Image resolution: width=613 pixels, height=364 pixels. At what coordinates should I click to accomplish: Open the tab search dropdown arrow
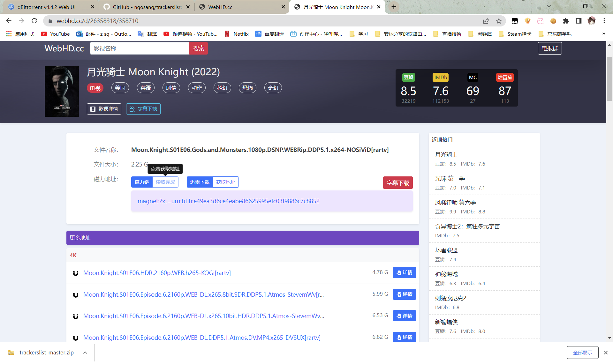click(x=549, y=6)
